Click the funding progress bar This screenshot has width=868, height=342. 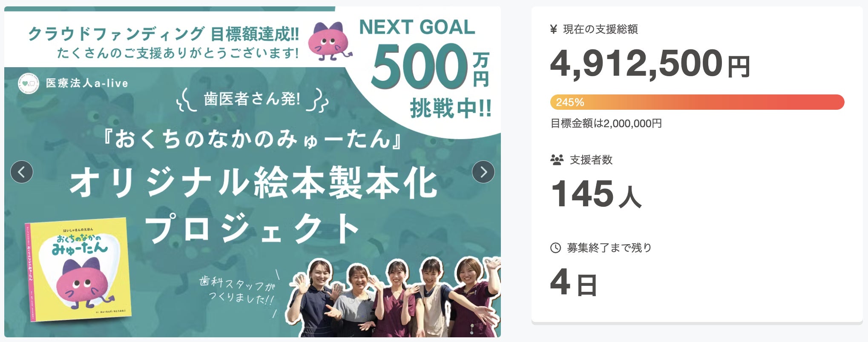[x=697, y=102]
